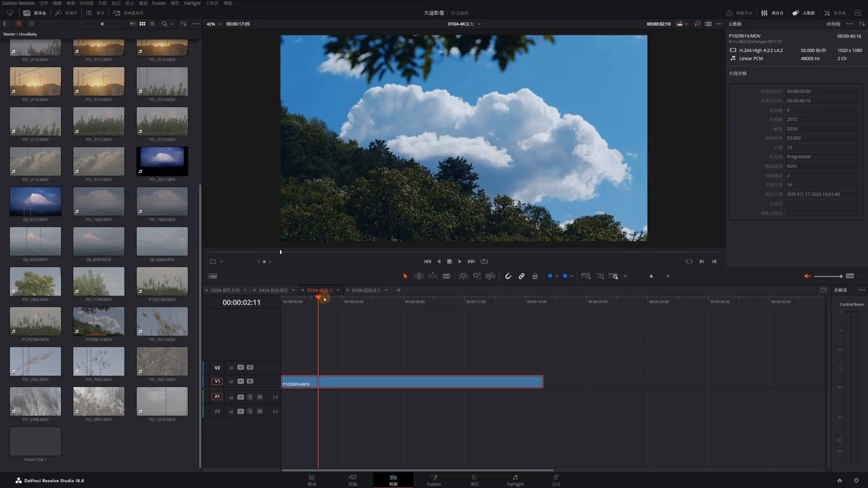Go to last frame button
The image size is (868, 488).
pyautogui.click(x=471, y=261)
